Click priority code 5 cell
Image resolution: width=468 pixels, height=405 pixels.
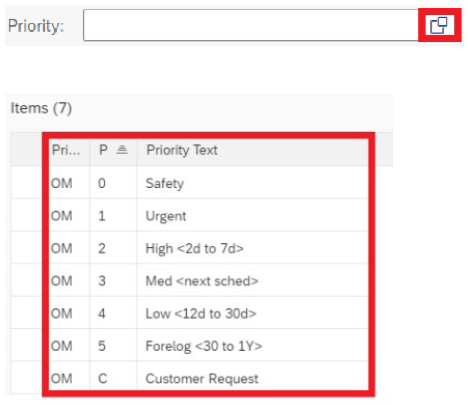coord(102,346)
